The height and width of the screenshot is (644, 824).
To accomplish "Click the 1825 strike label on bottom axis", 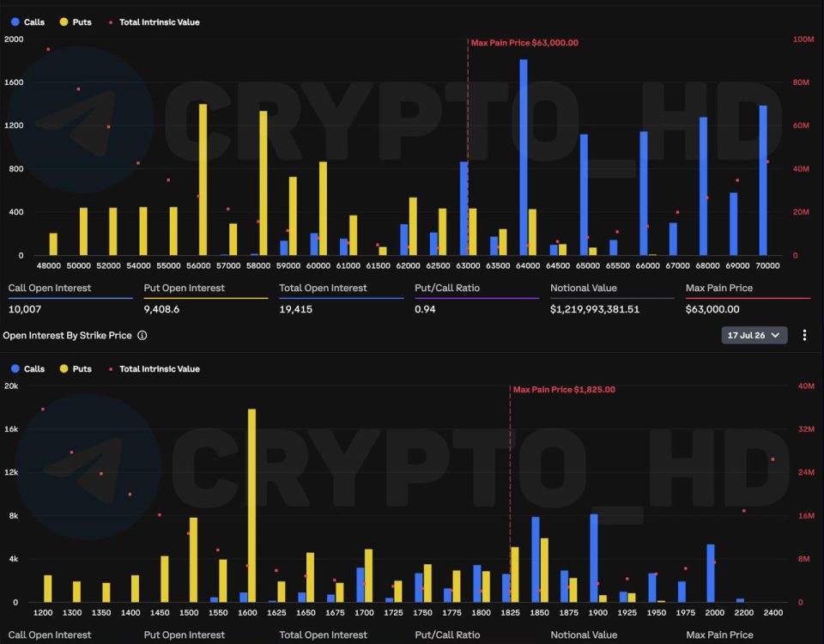I will pos(510,612).
